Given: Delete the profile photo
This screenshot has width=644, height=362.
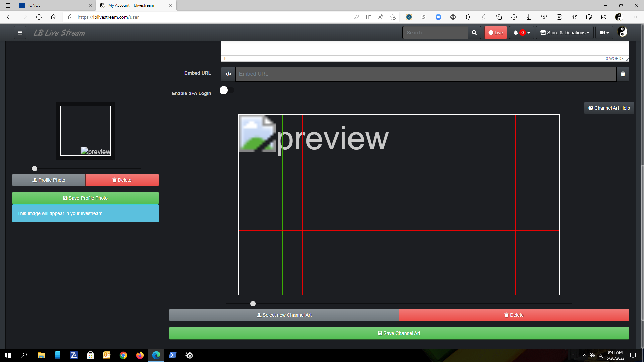Looking at the screenshot, I should click(x=122, y=180).
